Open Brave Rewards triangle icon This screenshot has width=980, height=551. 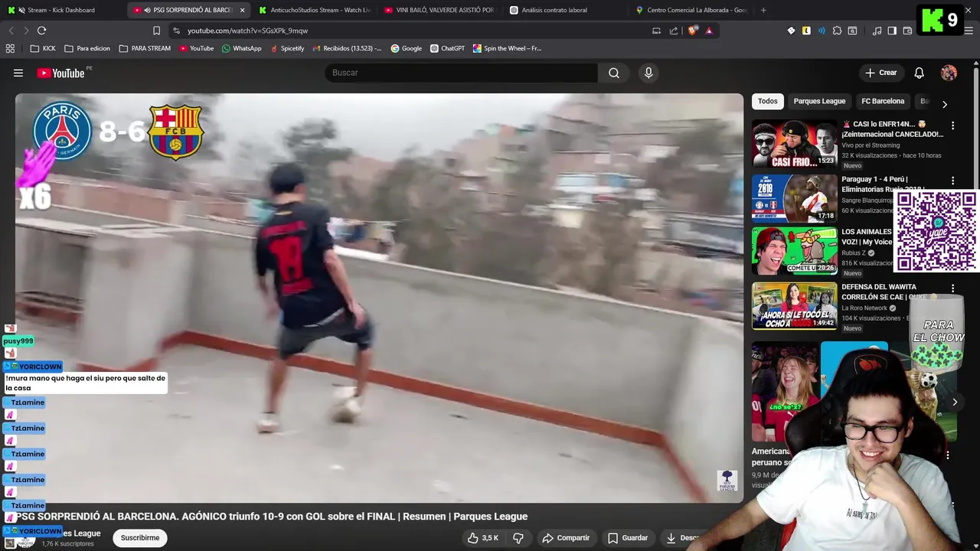point(709,31)
